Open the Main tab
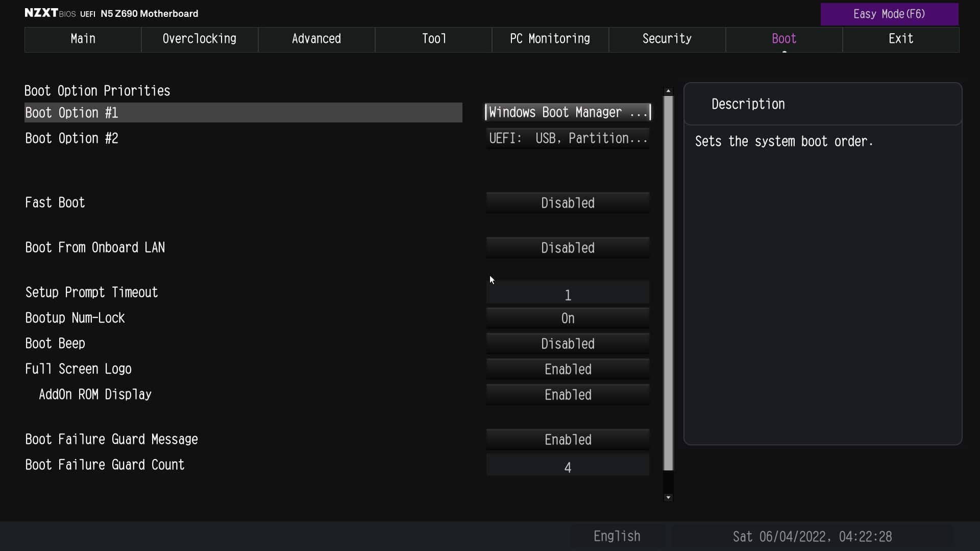Image resolution: width=980 pixels, height=551 pixels. 83,39
